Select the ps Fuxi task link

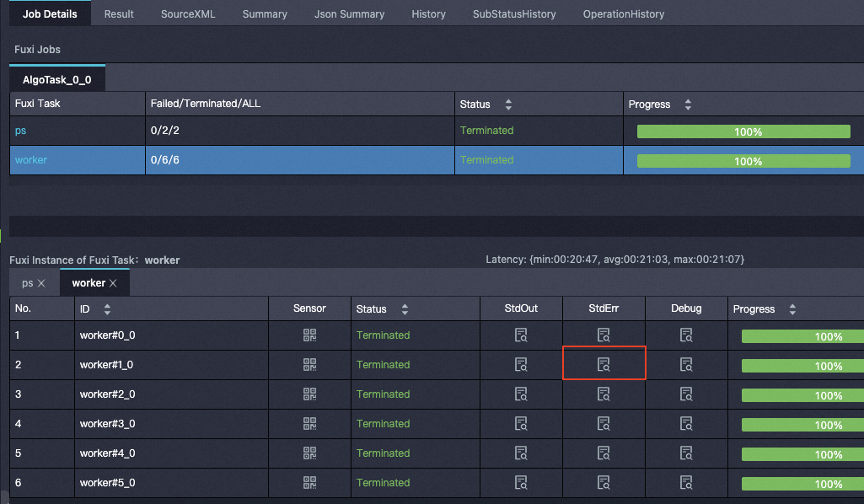(x=20, y=131)
